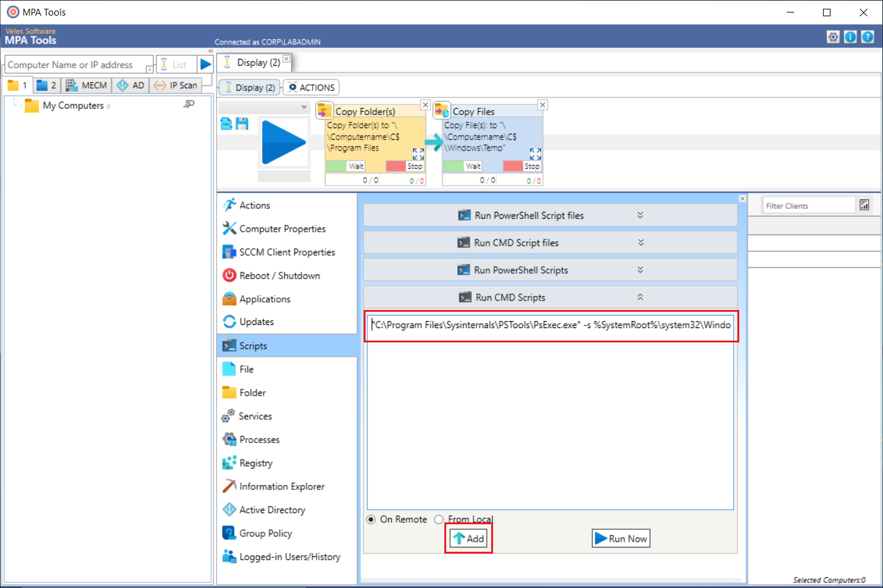Open the help question mark icon
This screenshot has height=588, width=883.
867,37
